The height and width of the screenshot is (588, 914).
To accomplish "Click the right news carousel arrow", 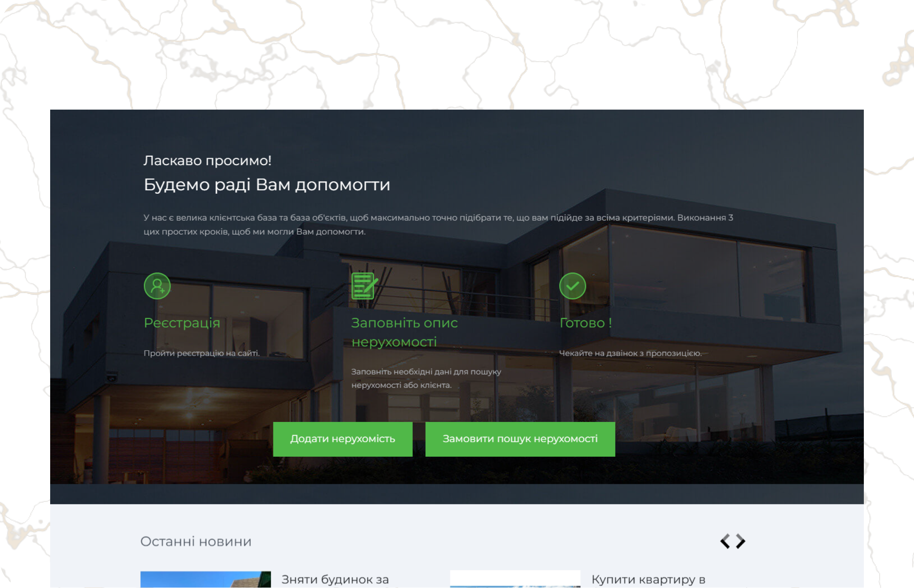I will click(740, 541).
